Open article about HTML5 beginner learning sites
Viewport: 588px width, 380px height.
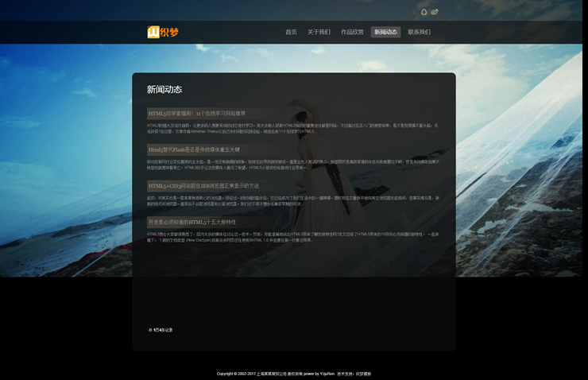click(196, 114)
